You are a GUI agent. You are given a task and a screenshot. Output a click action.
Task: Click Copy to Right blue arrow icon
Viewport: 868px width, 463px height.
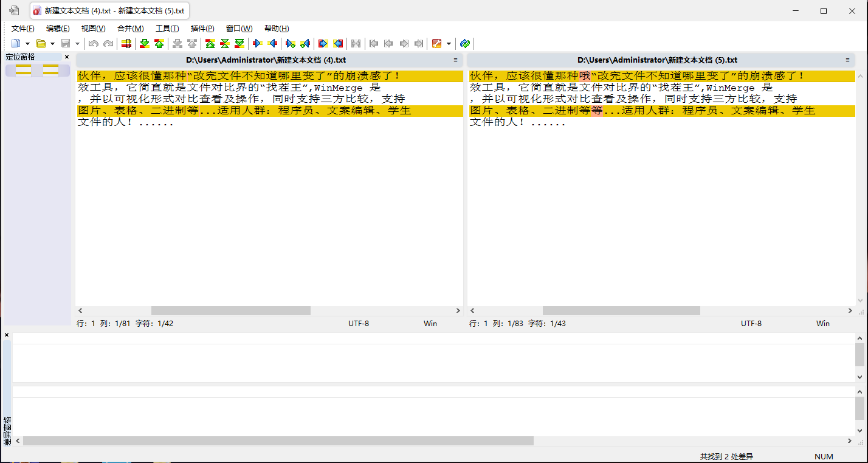click(x=258, y=43)
